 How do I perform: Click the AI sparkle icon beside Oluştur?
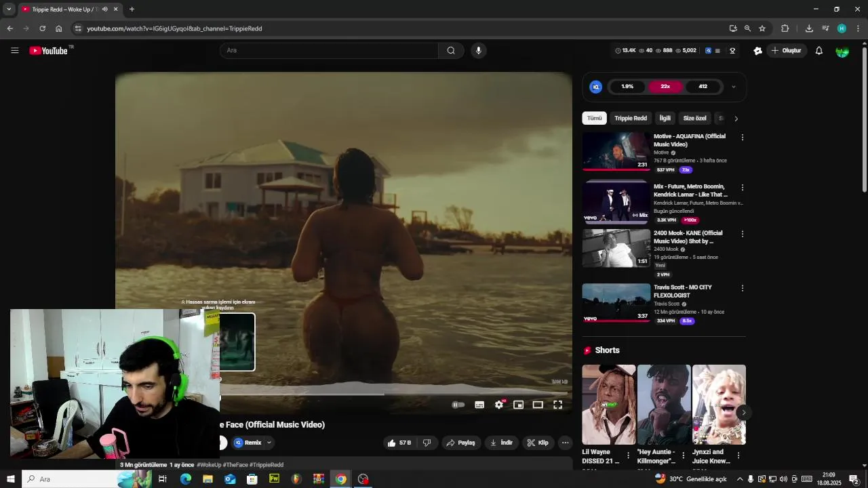coord(758,51)
